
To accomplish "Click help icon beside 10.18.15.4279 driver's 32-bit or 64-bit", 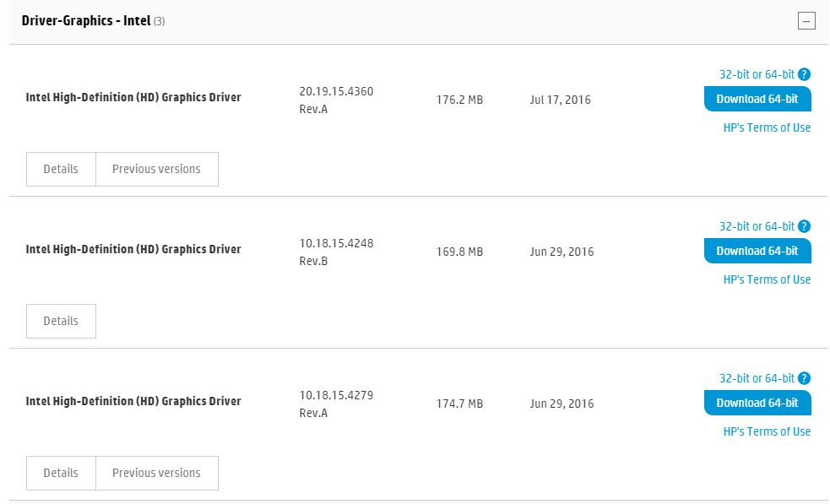I will point(804,378).
